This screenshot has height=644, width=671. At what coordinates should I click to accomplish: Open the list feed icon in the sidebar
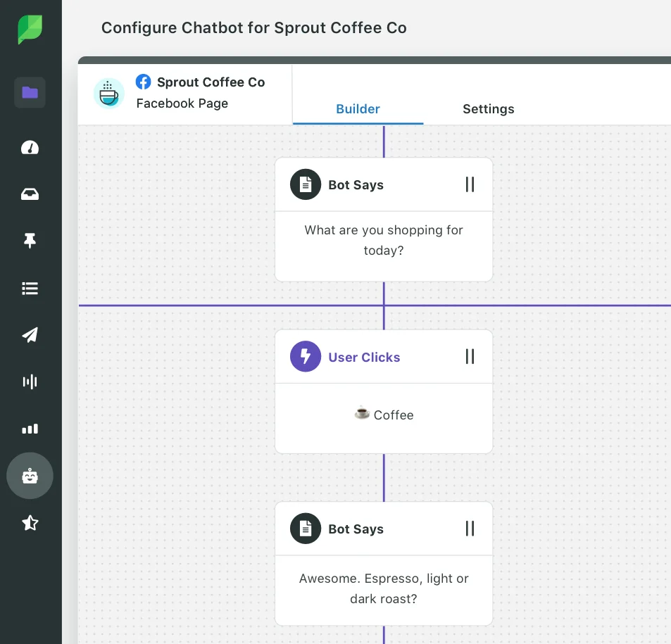[30, 289]
